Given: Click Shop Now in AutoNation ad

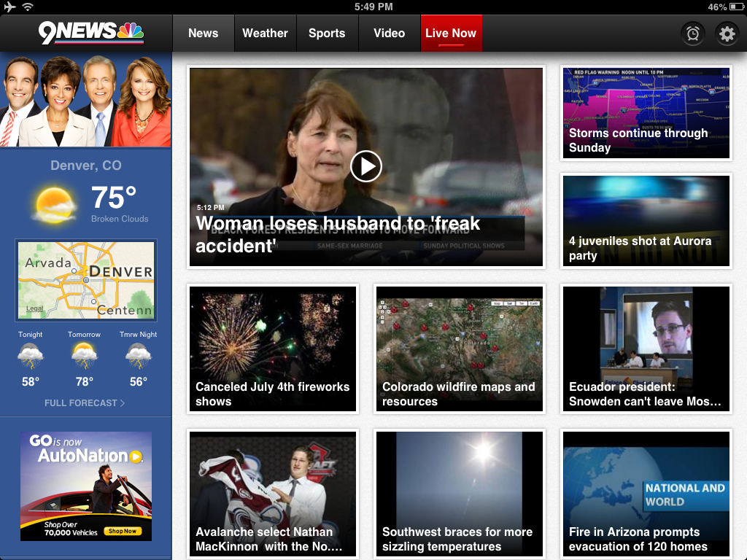Looking at the screenshot, I should tap(123, 531).
